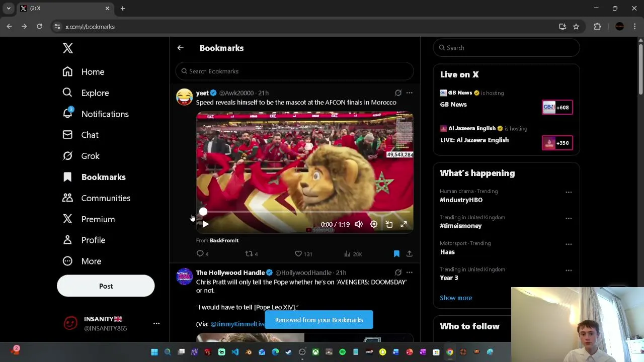Repost the yeet post

[x=251, y=254]
